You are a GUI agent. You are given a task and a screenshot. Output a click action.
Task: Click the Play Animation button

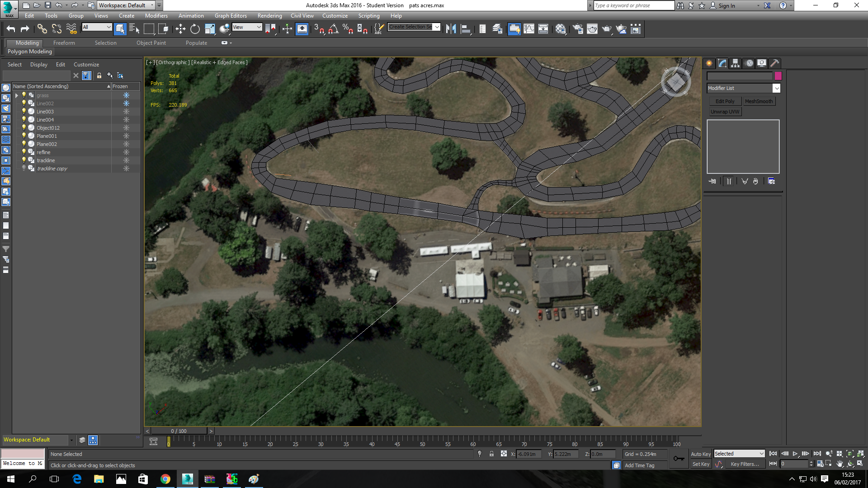[x=795, y=454]
